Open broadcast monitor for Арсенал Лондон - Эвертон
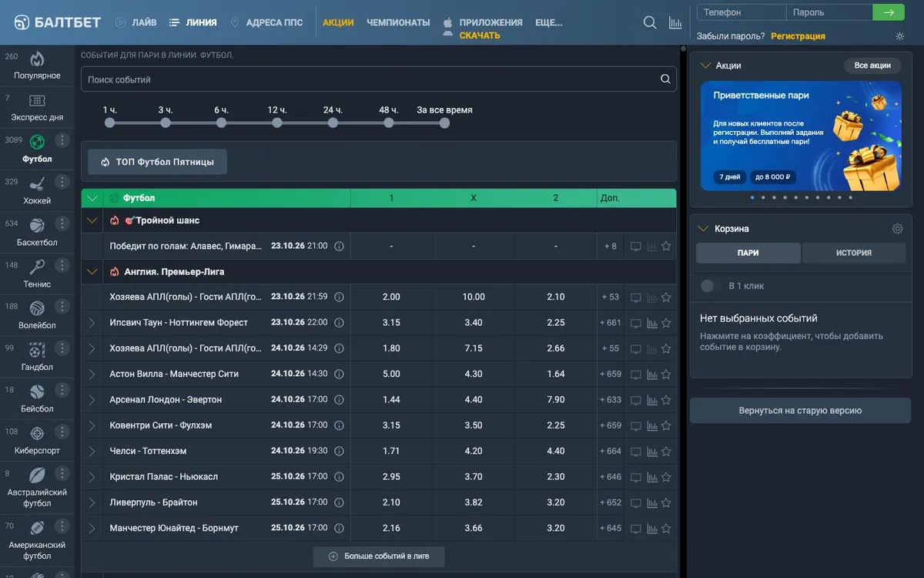 636,400
